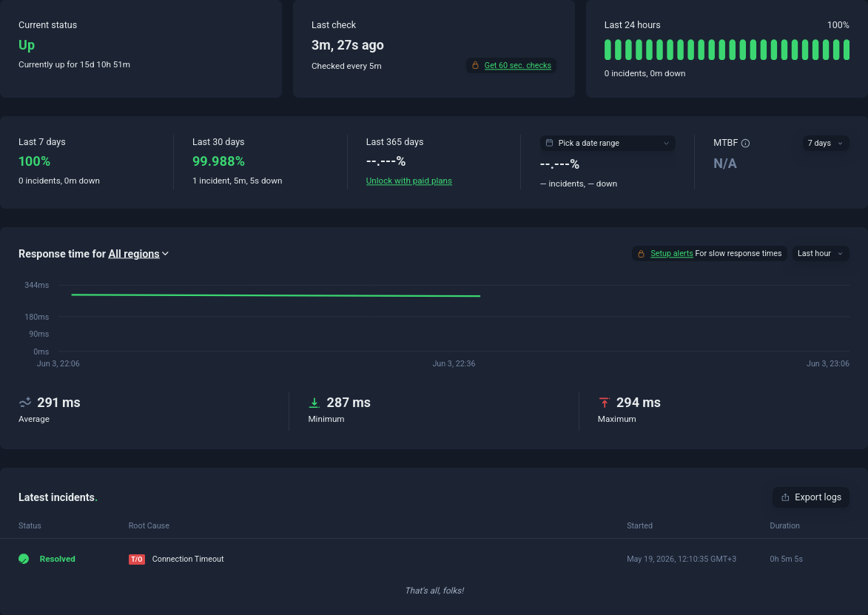Click the 3m, 27s ago last check text
Viewport: 868px width, 615px height.
pos(348,45)
